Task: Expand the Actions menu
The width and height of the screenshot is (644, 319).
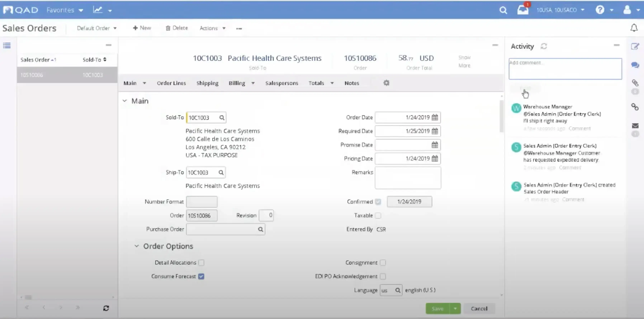Action: click(212, 28)
